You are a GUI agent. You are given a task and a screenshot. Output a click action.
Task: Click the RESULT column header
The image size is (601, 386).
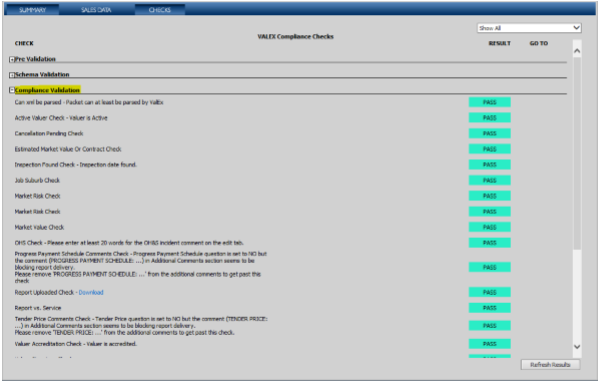coord(499,43)
